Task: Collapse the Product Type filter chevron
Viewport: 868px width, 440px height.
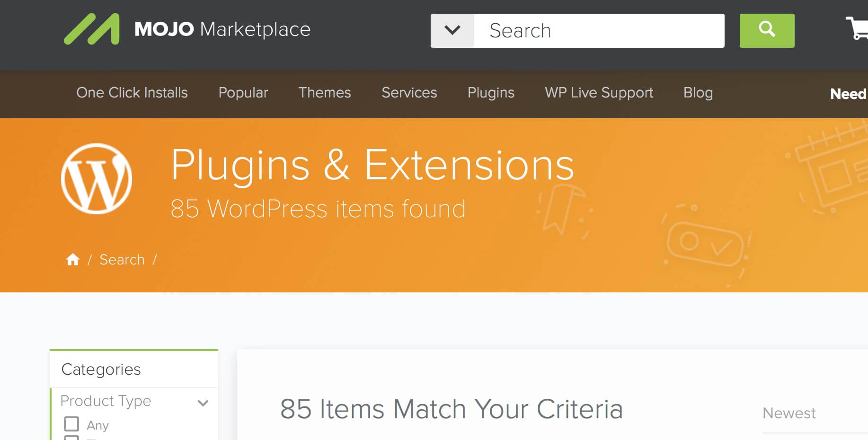Action: tap(203, 403)
